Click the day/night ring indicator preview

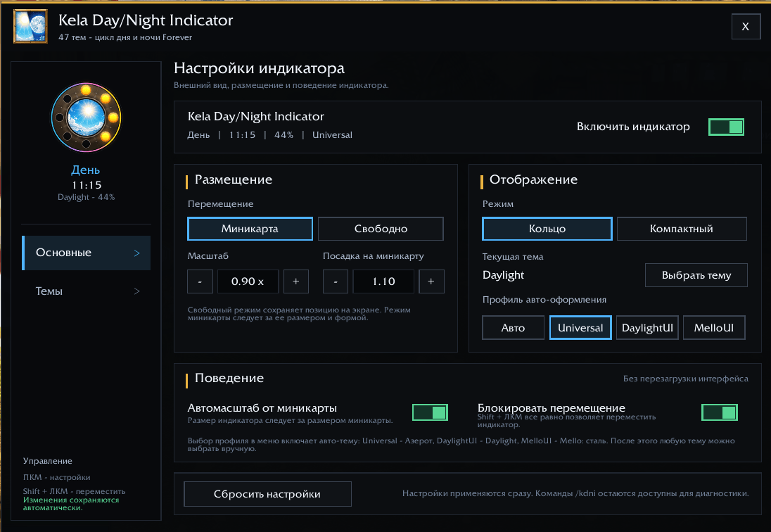pos(86,118)
